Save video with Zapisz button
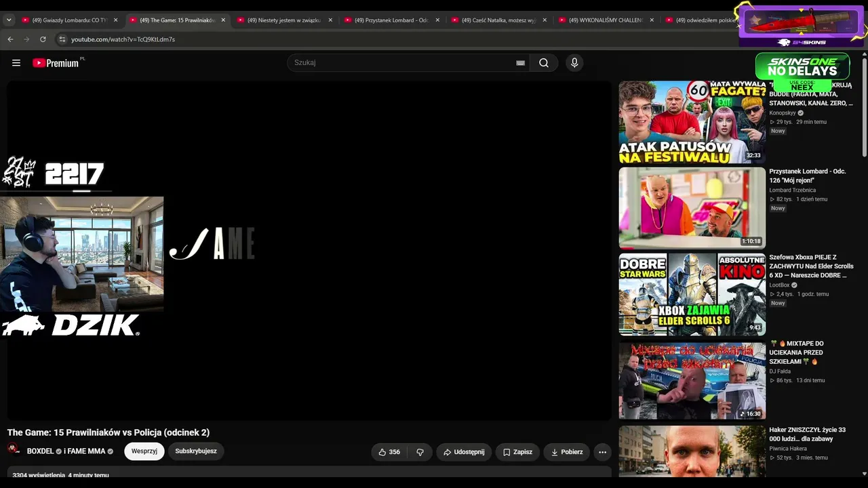The image size is (868, 488). tap(517, 452)
